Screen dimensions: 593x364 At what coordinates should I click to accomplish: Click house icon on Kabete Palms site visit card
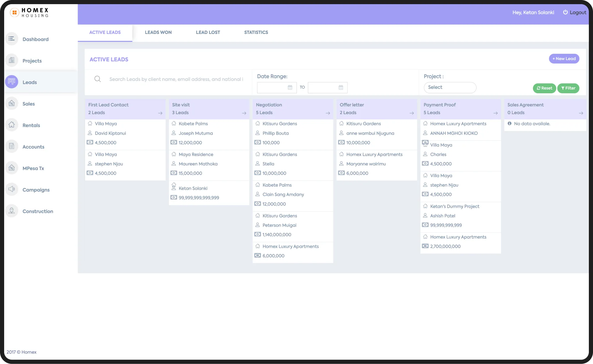pyautogui.click(x=174, y=123)
